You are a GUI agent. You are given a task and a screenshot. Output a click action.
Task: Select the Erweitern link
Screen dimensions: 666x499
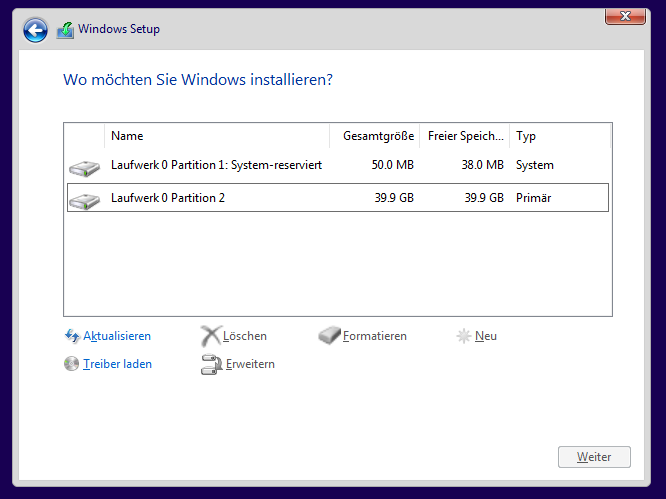coord(250,364)
